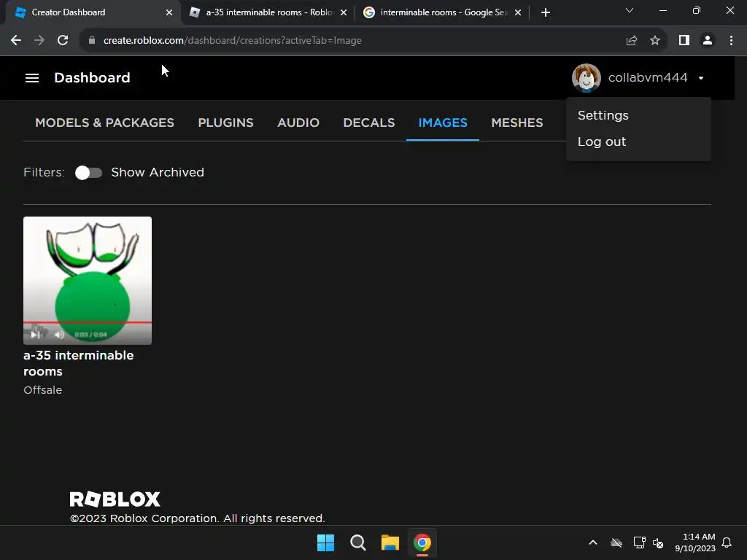The width and height of the screenshot is (747, 560).
Task: Switch to the Plugins tab
Action: [226, 122]
